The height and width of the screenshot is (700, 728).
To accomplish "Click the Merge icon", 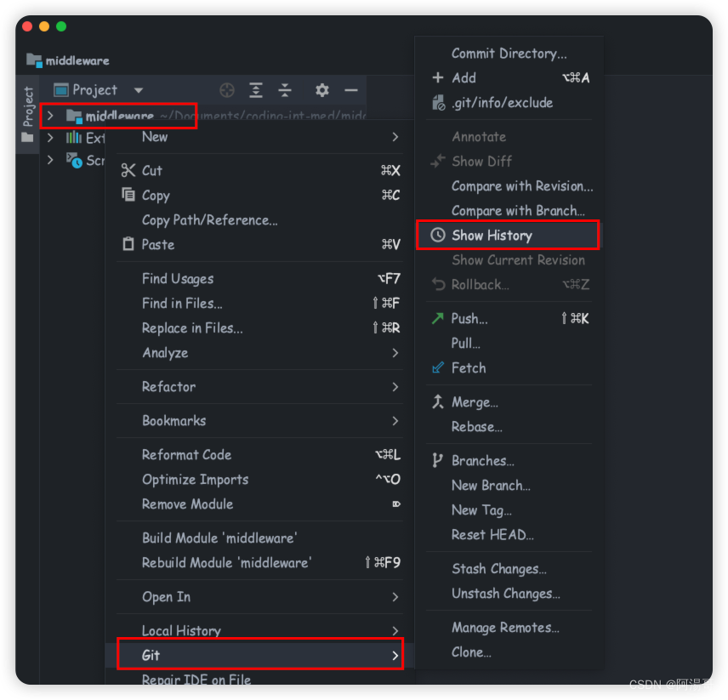I will [x=437, y=401].
